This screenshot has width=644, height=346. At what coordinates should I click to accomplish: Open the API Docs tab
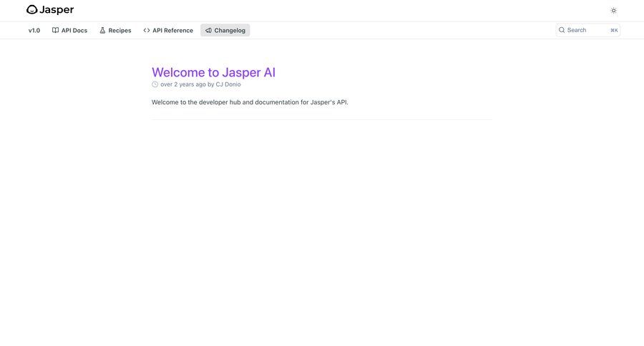[x=70, y=30]
